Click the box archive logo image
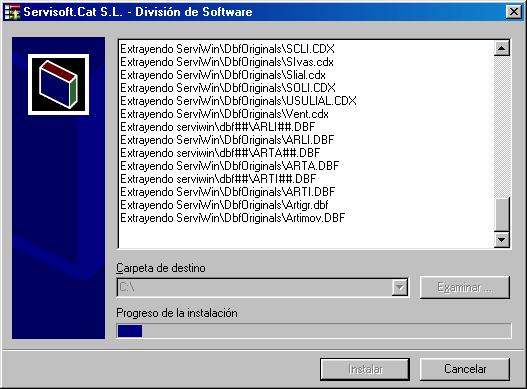Screen dimensions: 527x389 coord(58,84)
